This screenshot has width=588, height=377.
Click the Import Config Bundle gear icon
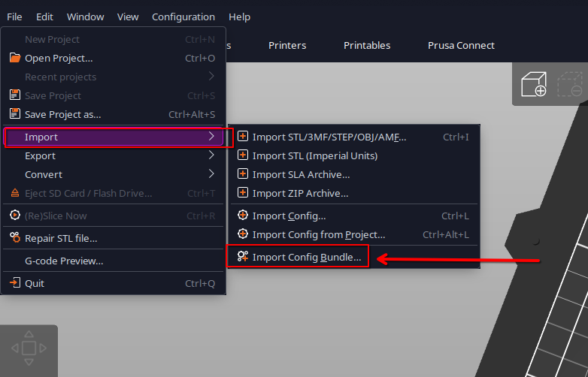(x=242, y=257)
